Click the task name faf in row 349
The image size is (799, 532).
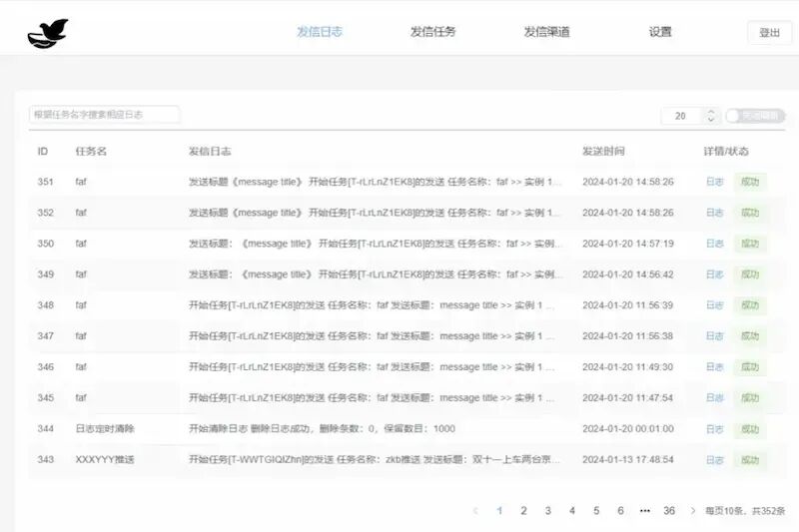81,274
